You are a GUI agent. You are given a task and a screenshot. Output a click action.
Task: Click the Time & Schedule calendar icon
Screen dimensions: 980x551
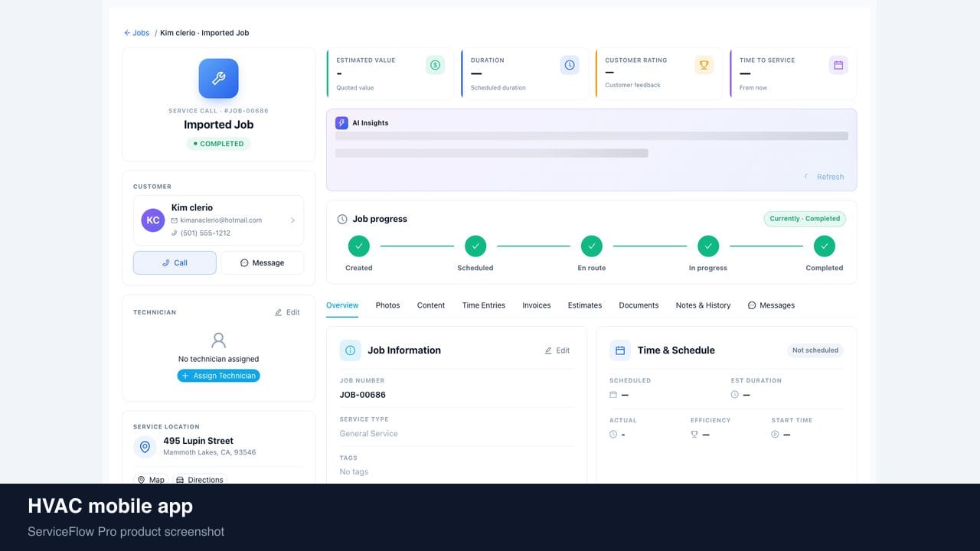point(620,350)
